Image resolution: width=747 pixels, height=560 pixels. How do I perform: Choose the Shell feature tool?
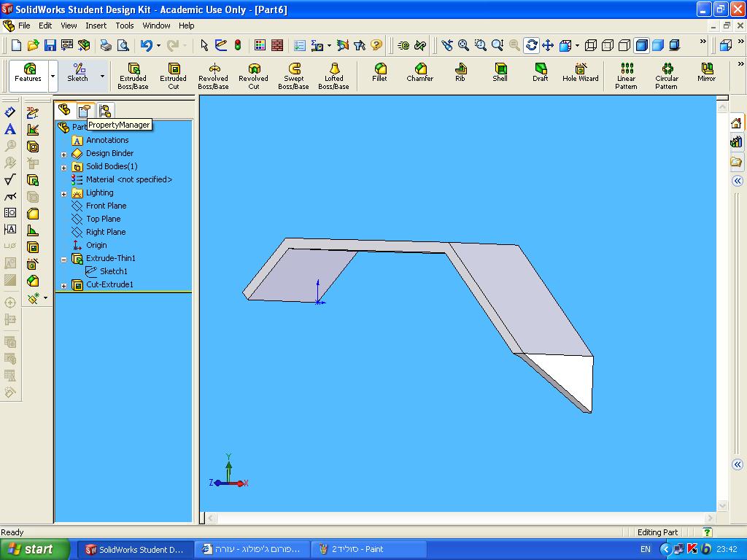(500, 72)
